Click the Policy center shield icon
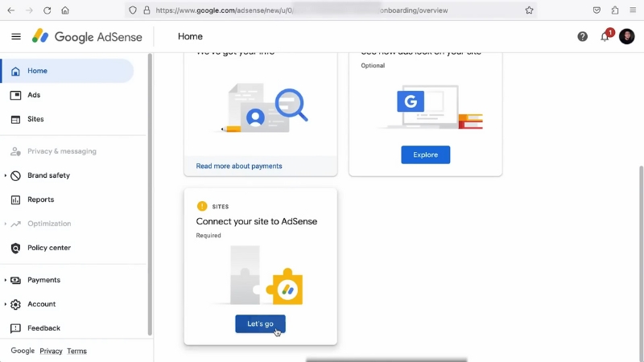Screen dimensions: 644x362 pos(15,248)
